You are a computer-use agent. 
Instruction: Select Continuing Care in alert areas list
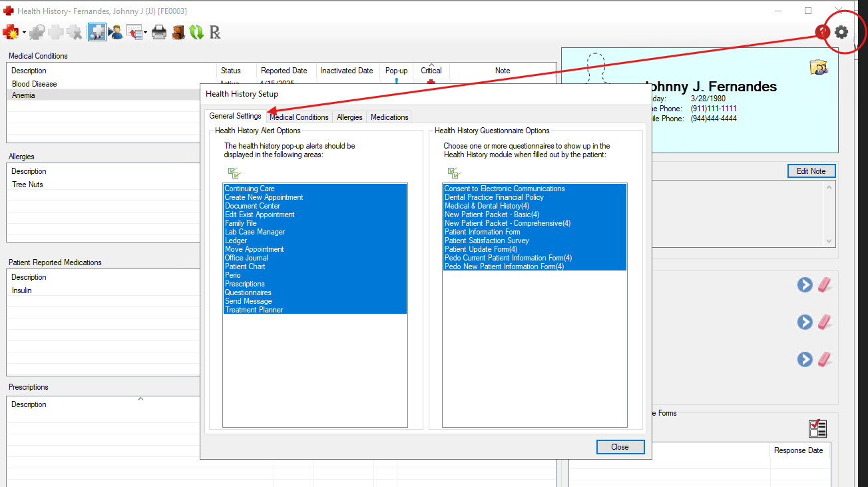[x=315, y=189]
